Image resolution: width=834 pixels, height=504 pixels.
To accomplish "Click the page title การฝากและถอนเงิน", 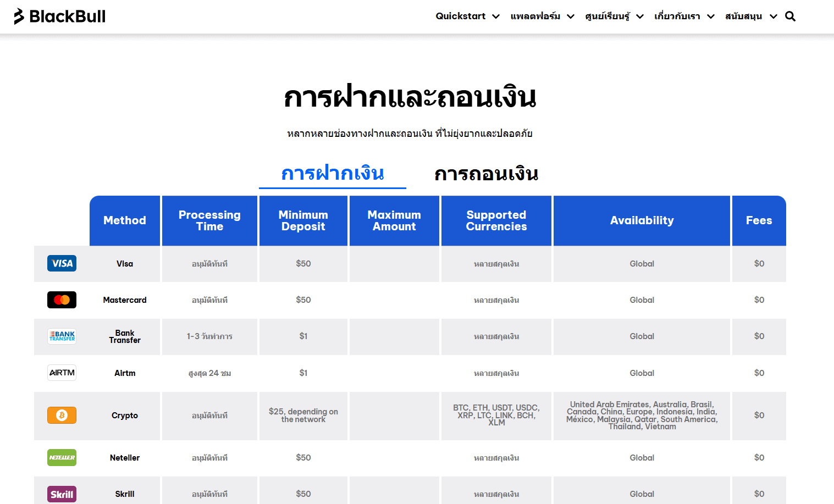I will point(410,97).
